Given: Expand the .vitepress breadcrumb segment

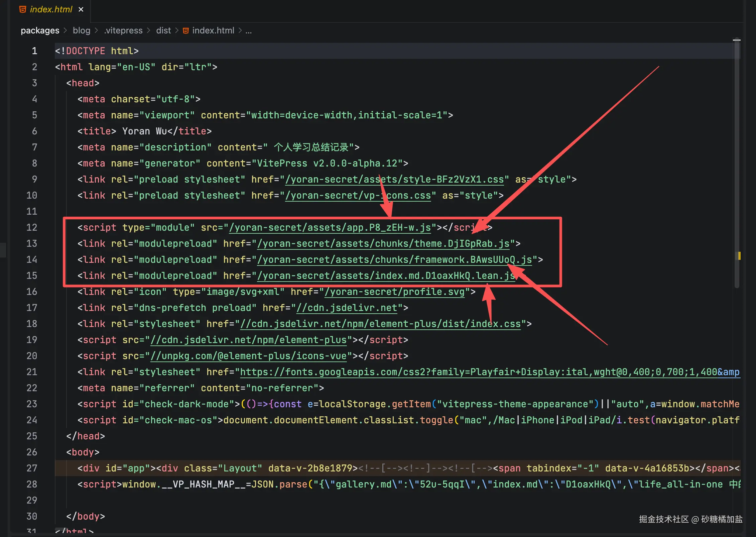Looking at the screenshot, I should (x=123, y=30).
